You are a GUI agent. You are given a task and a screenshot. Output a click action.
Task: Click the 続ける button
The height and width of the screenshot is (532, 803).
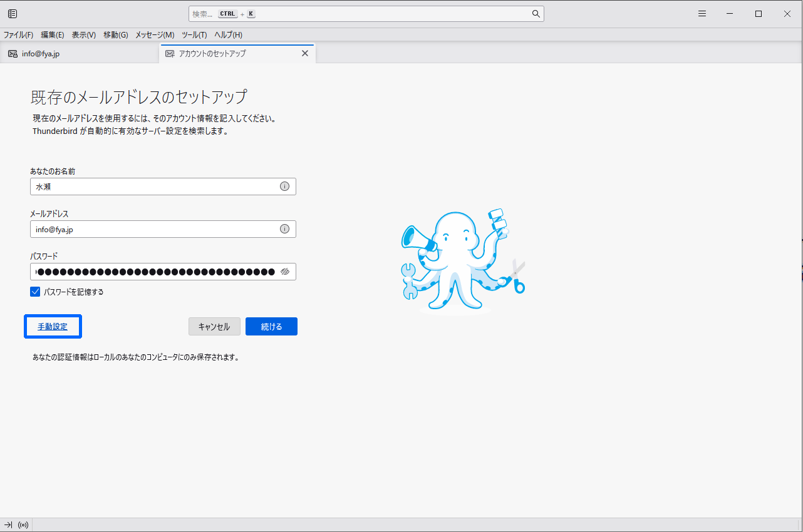pos(271,327)
